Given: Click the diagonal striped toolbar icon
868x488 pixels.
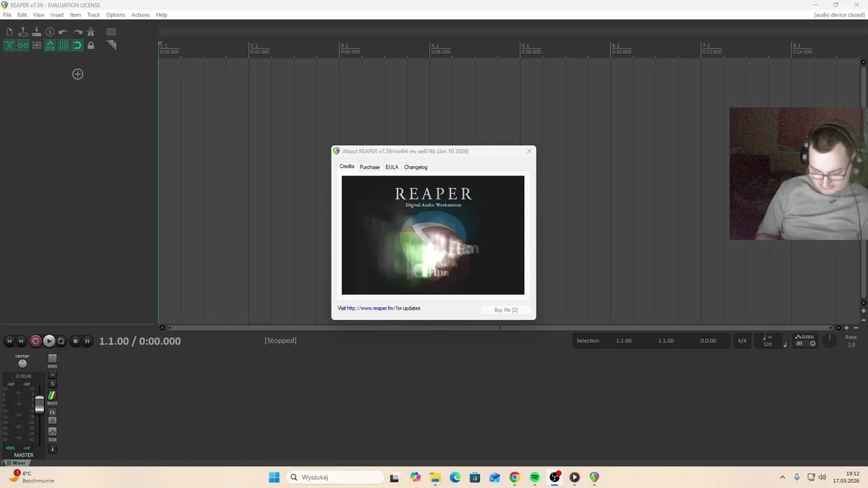Looking at the screenshot, I should point(111,45).
